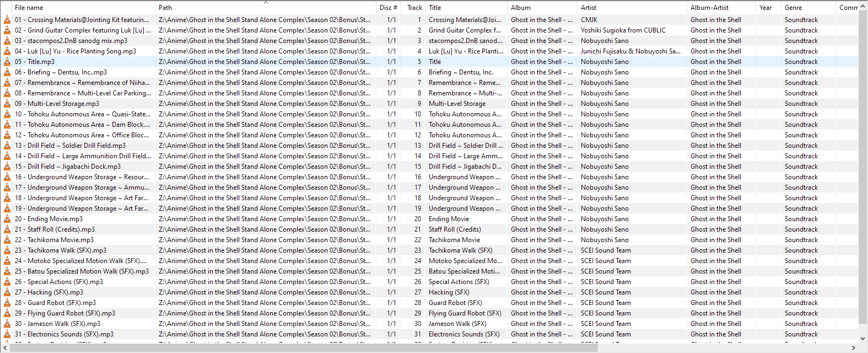This screenshot has width=868, height=353.
Task: Click the vertical scrollbar up arrow
Action: 863,5
